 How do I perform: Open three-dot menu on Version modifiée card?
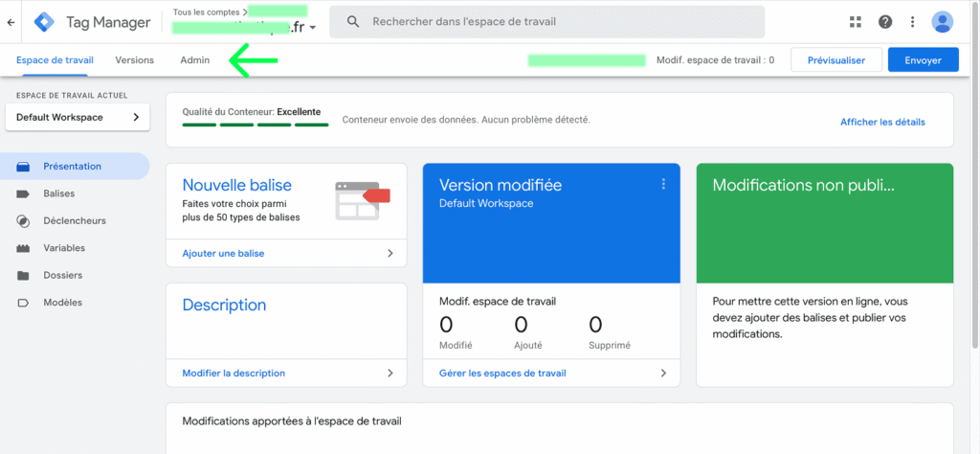663,184
